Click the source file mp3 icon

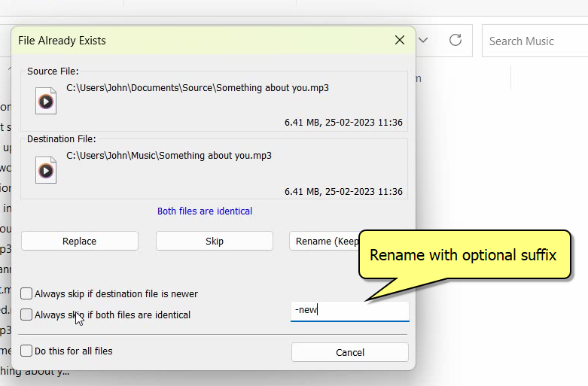[46, 101]
